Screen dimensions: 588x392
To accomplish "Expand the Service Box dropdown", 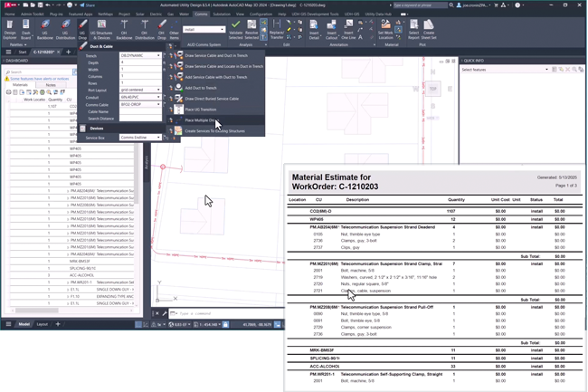I will (x=158, y=138).
